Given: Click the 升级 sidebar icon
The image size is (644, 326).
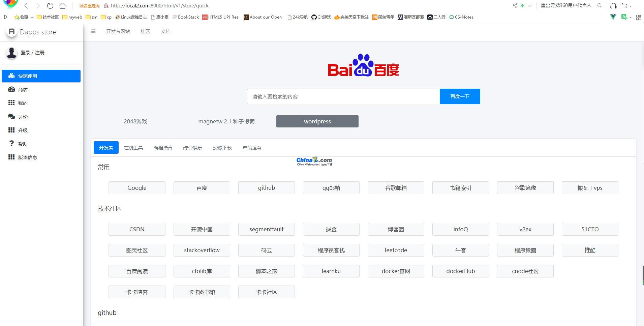Looking at the screenshot, I should [x=11, y=130].
